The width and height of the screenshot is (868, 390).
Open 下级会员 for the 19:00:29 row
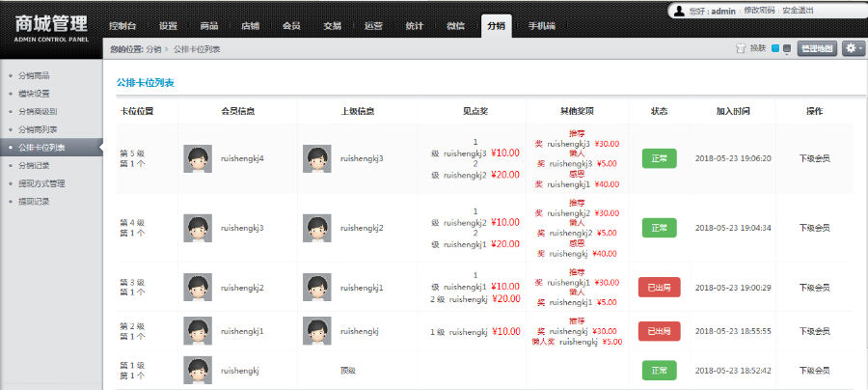(814, 288)
